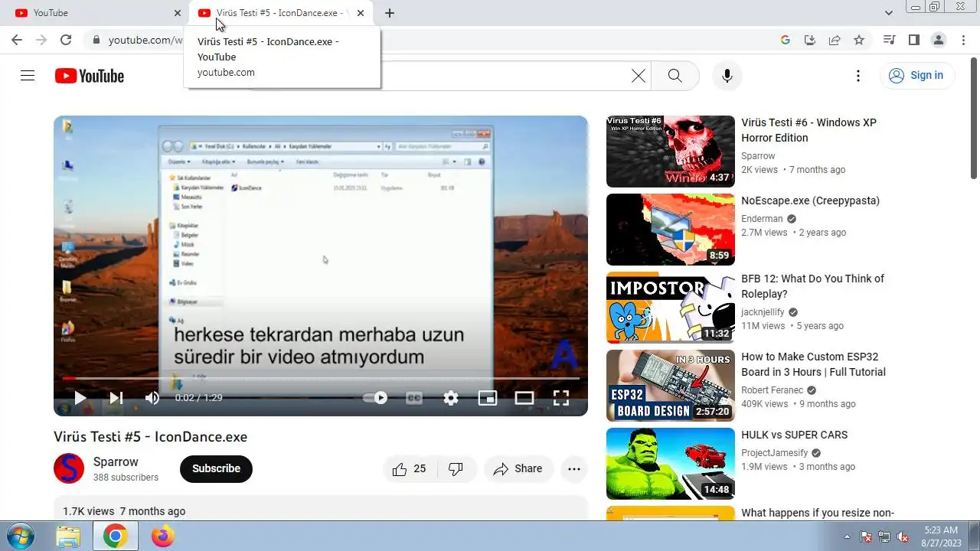Click the Google icon in address bar
Image resolution: width=980 pixels, height=551 pixels.
click(x=786, y=40)
